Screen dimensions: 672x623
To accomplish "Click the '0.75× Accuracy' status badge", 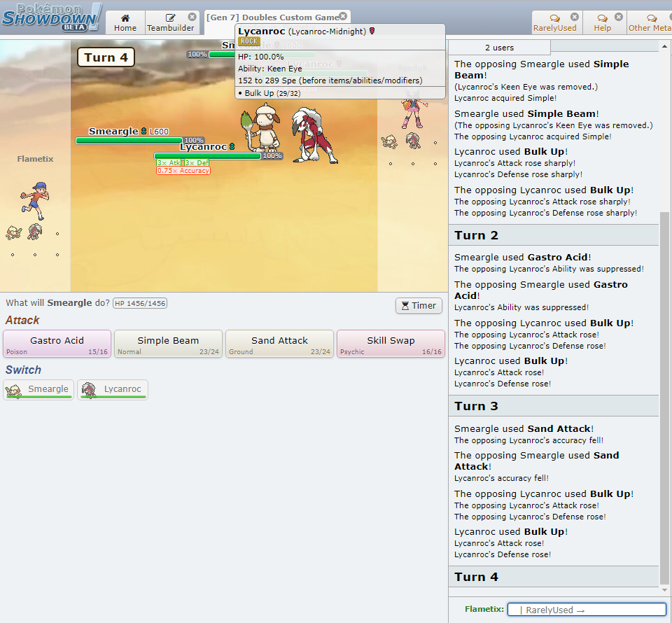I will pyautogui.click(x=183, y=171).
